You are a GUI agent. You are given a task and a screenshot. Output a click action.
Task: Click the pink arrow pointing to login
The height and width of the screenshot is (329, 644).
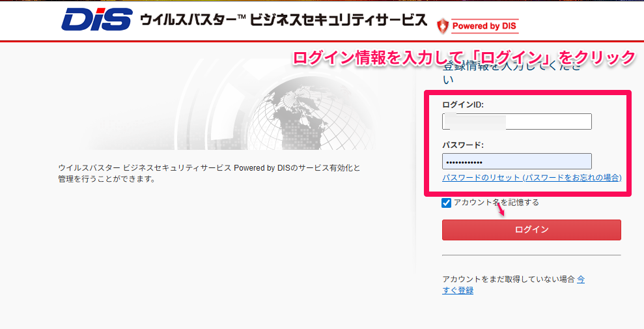500,210
